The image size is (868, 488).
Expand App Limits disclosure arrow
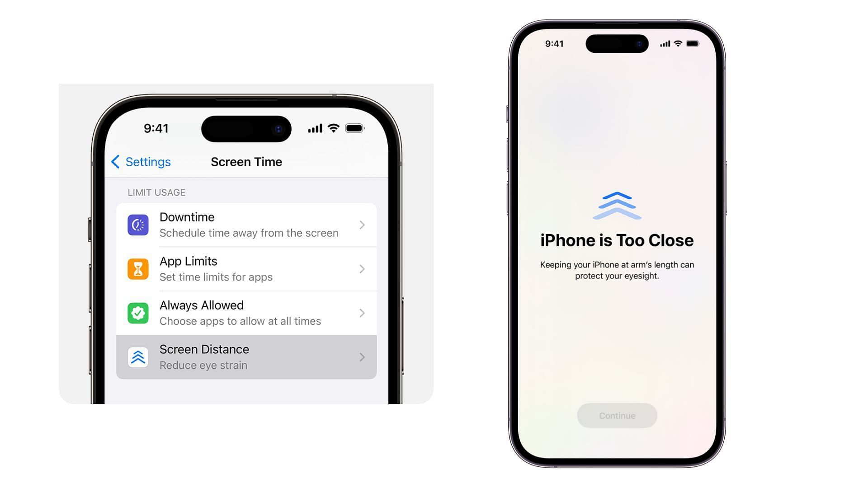363,269
